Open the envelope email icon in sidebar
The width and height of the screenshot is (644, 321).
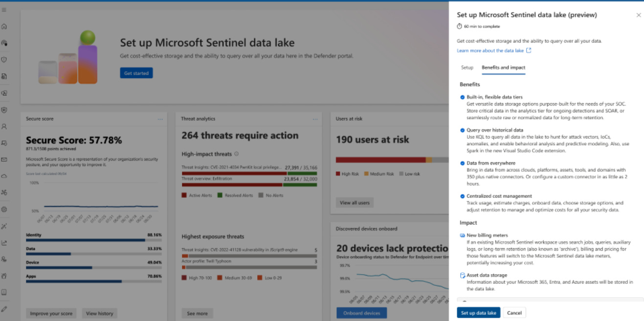4,159
